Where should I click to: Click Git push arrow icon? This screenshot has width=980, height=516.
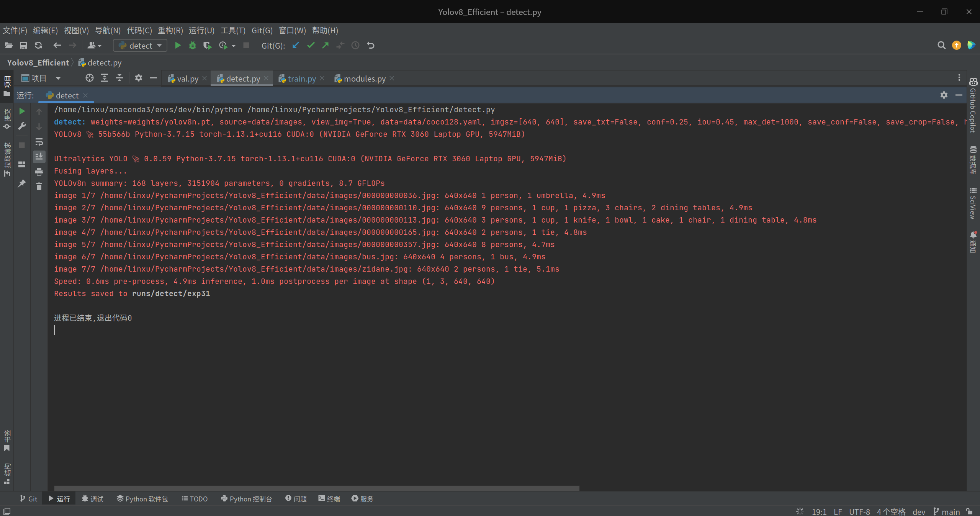(326, 46)
